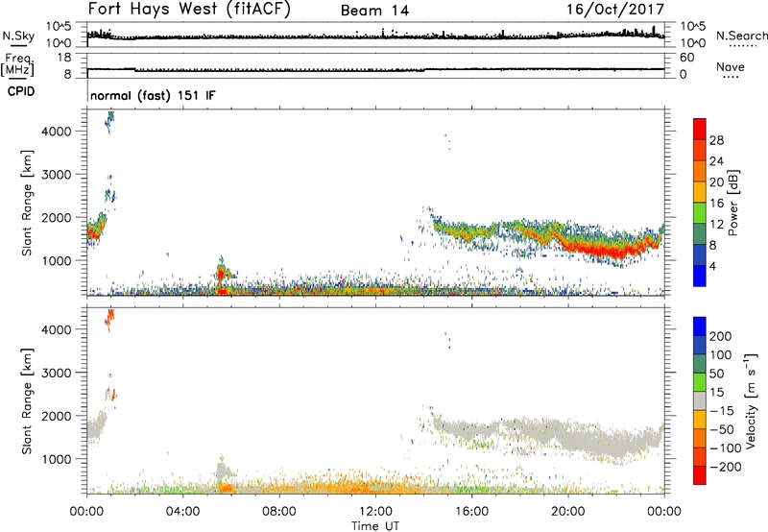Click the '04:00' time tick label
This screenshot has width=768, height=532.
pos(182,512)
